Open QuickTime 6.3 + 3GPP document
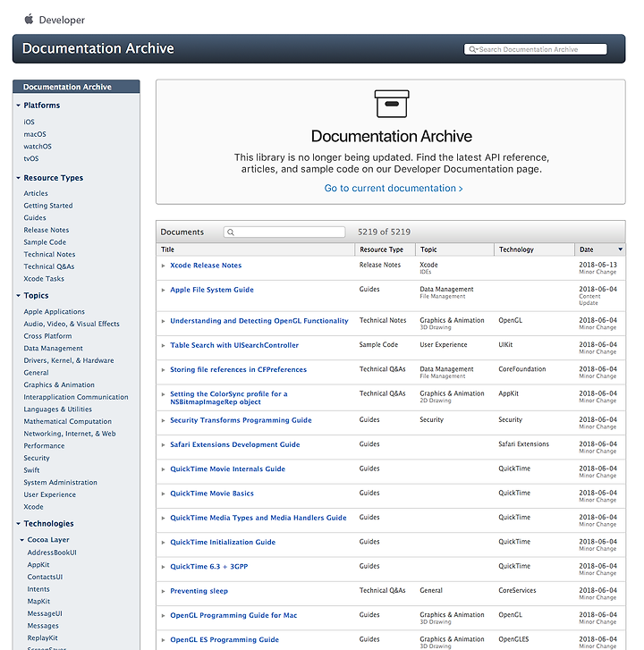 coord(209,567)
